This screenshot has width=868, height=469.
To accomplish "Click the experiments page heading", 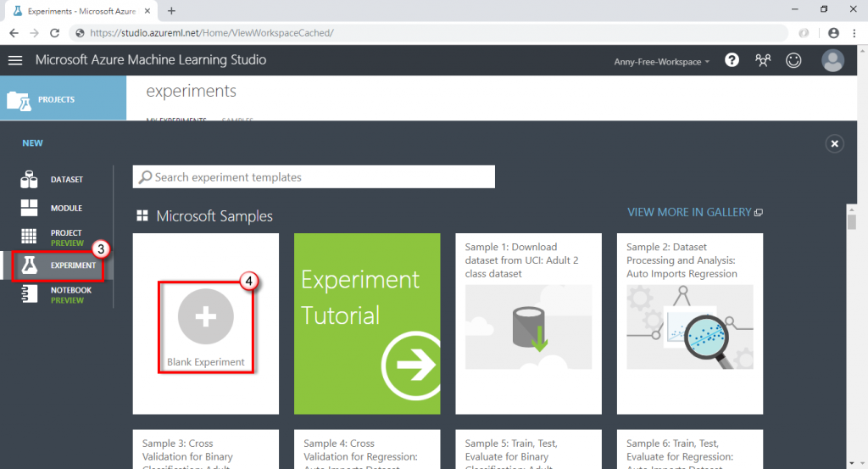I will point(191,91).
